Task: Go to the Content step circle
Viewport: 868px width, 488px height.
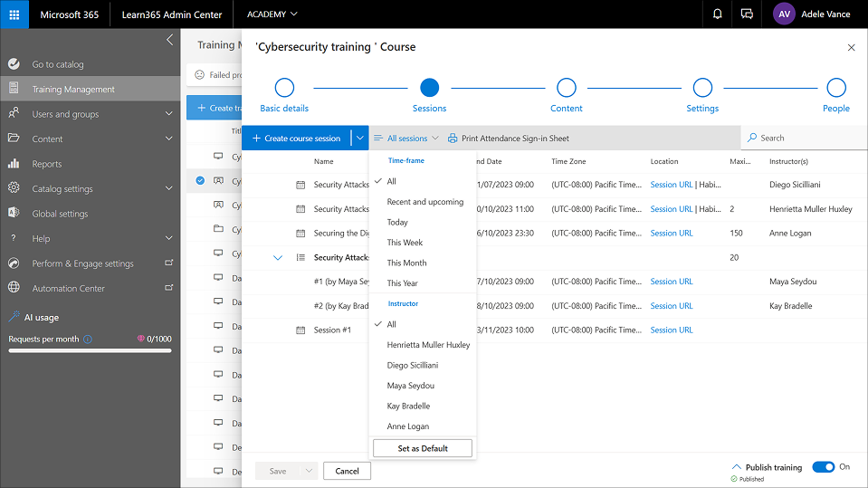Action: 567,88
